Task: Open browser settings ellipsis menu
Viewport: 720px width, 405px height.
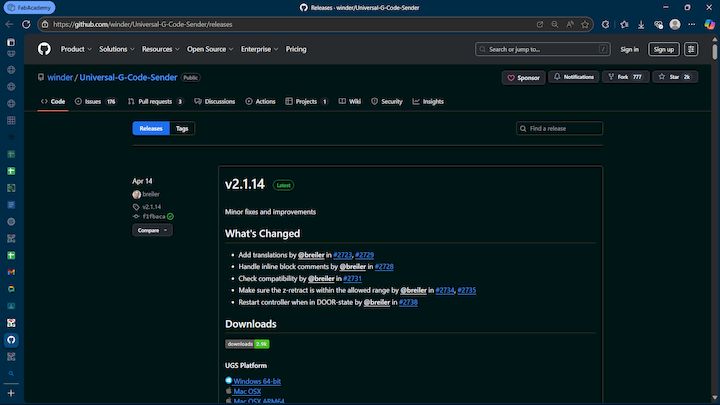Action: click(692, 24)
